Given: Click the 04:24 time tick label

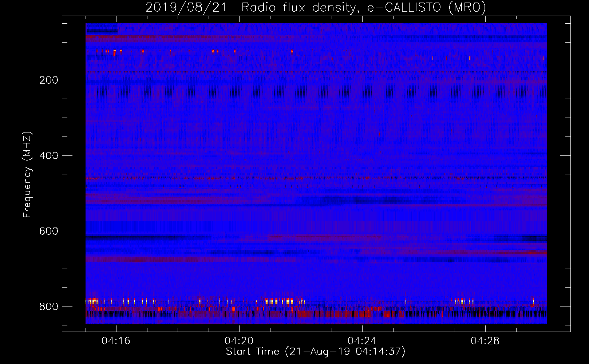Looking at the screenshot, I should (362, 341).
